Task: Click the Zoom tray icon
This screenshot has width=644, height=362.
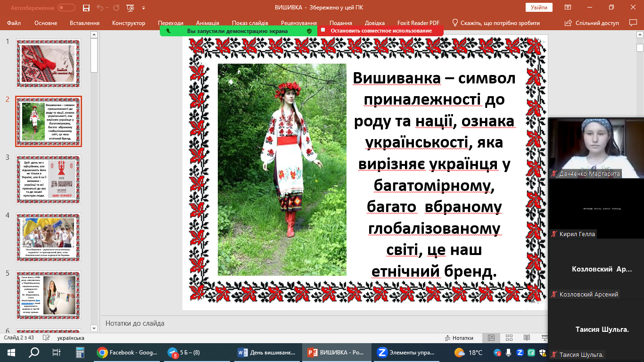Action: point(520,353)
